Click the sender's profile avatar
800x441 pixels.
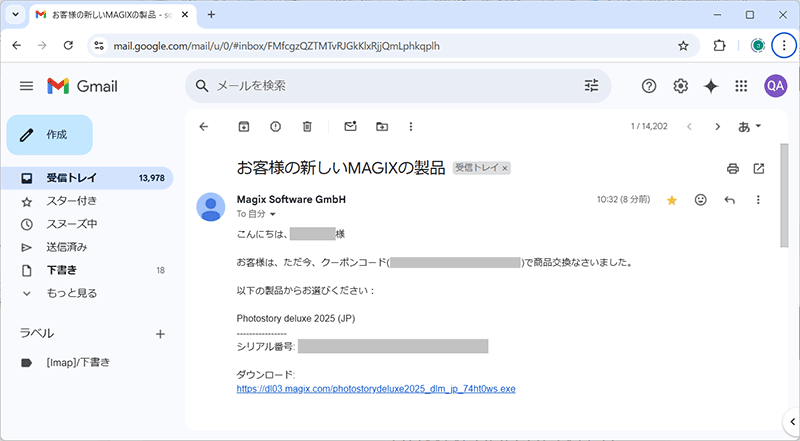click(x=211, y=207)
